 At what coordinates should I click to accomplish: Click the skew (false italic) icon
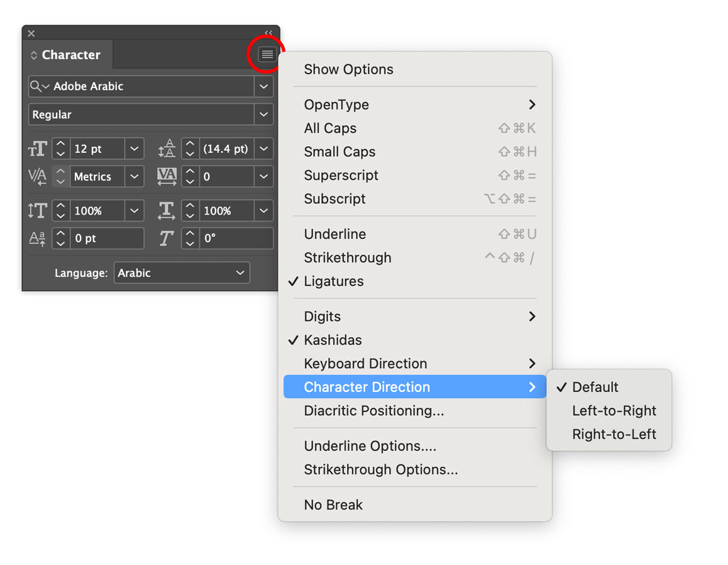[x=166, y=238]
